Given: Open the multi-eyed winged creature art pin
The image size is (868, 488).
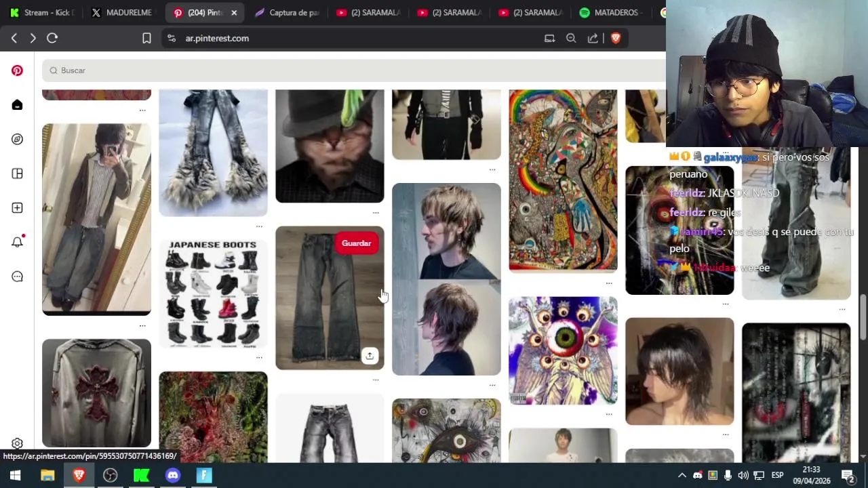Looking at the screenshot, I should pos(563,350).
